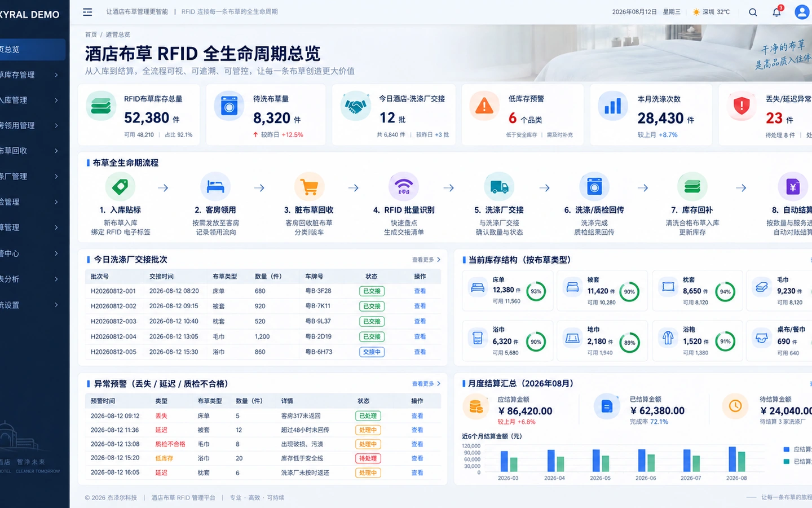
Task: Click the ¥ 86,420.00 应结算金额 value
Action: click(x=525, y=411)
